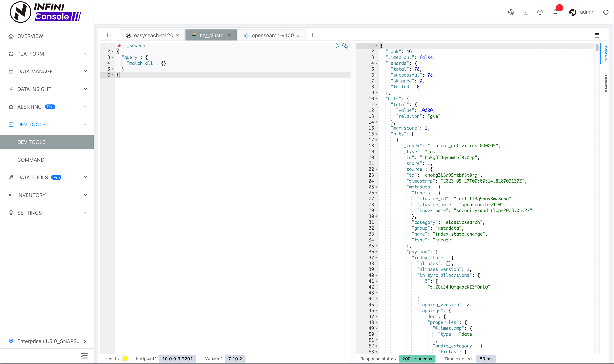Click the 80 ms time elapsed value
The width and height of the screenshot is (614, 364).
click(486, 359)
